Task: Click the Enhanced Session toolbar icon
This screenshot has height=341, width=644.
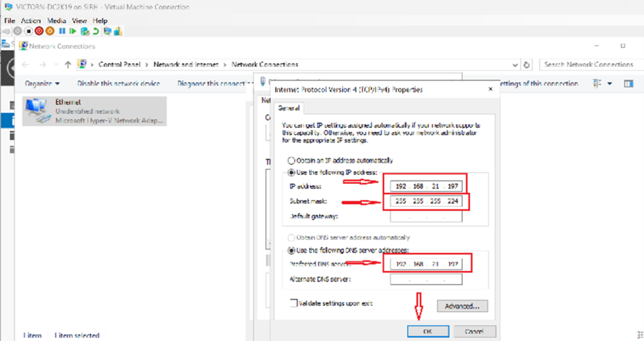Action: point(107,31)
